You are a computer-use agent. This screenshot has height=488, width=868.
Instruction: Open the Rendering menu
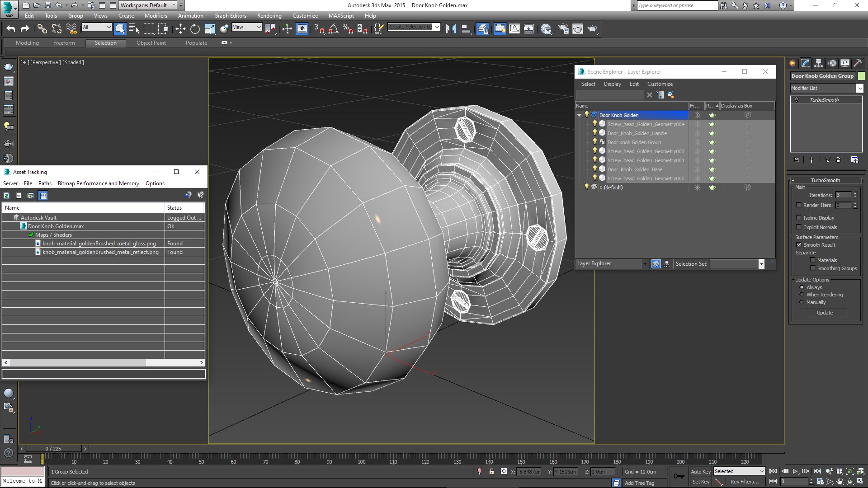[269, 16]
